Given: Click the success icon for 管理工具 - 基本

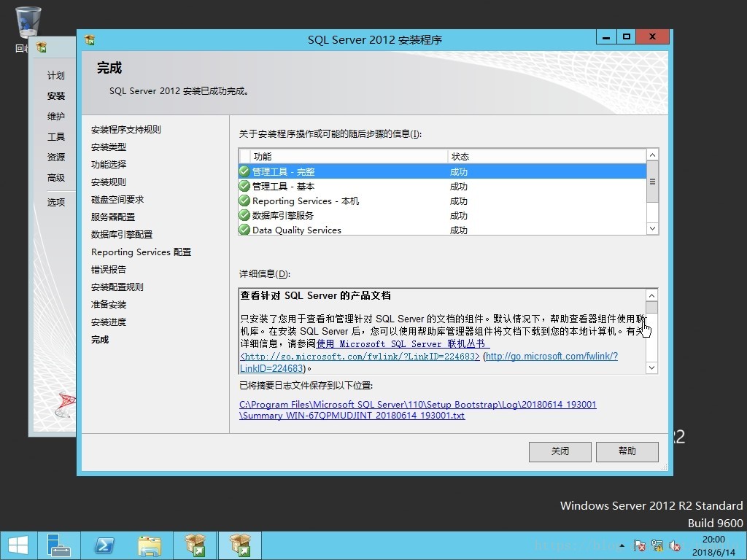Looking at the screenshot, I should 244,186.
